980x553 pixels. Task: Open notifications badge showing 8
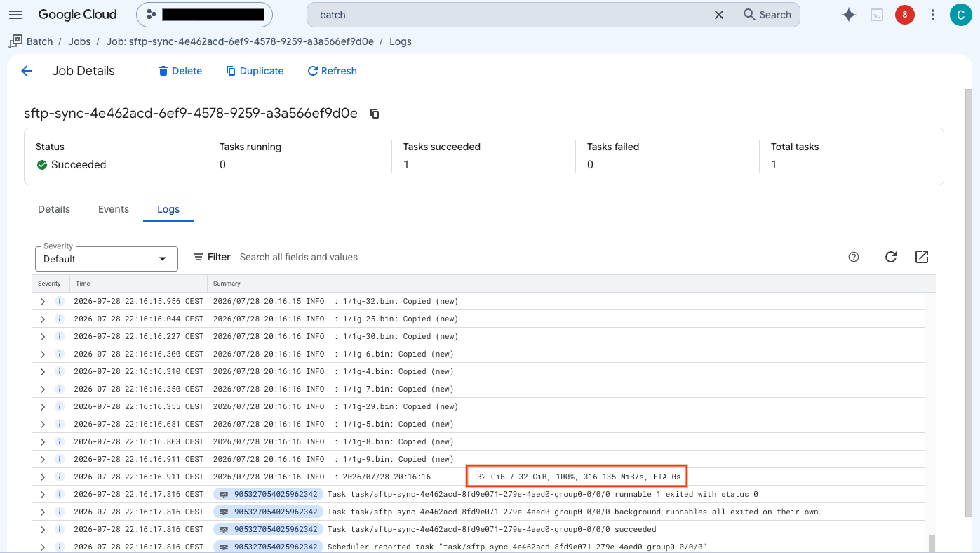click(905, 15)
